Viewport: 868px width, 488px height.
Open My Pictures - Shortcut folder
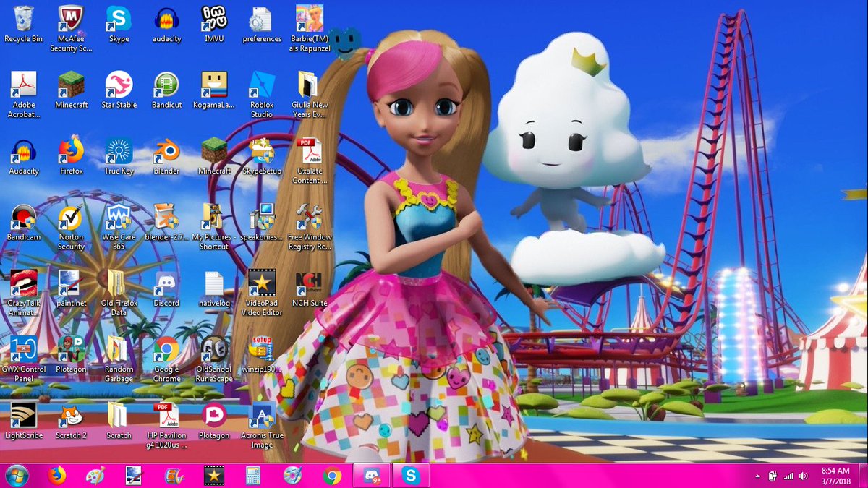point(214,228)
